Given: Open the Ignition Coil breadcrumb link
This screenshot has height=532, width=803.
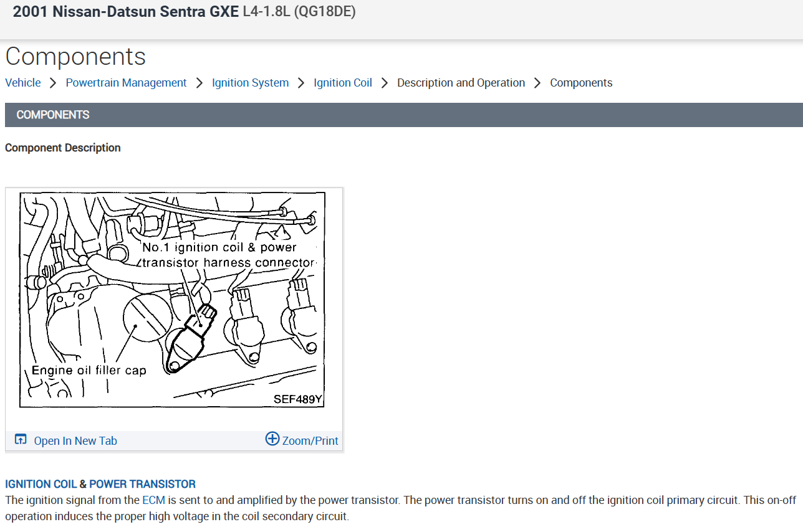Looking at the screenshot, I should (343, 83).
